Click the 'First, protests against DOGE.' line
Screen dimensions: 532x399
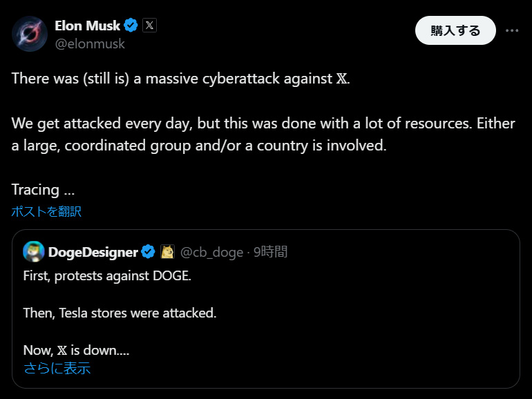tap(107, 275)
